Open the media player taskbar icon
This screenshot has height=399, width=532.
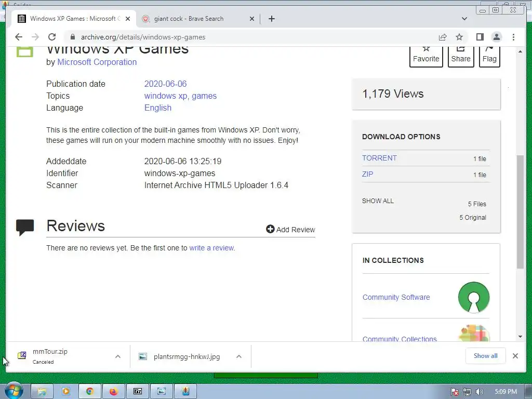pyautogui.click(x=65, y=392)
